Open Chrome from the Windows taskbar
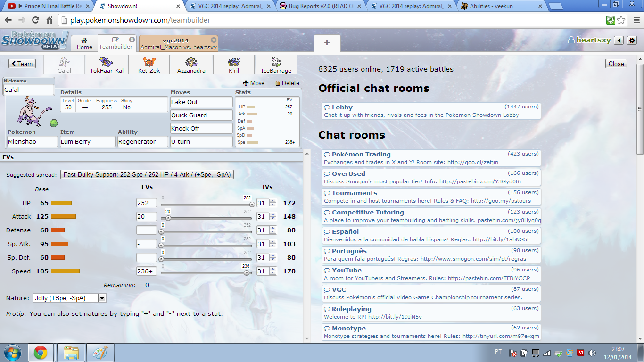 pos(40,353)
